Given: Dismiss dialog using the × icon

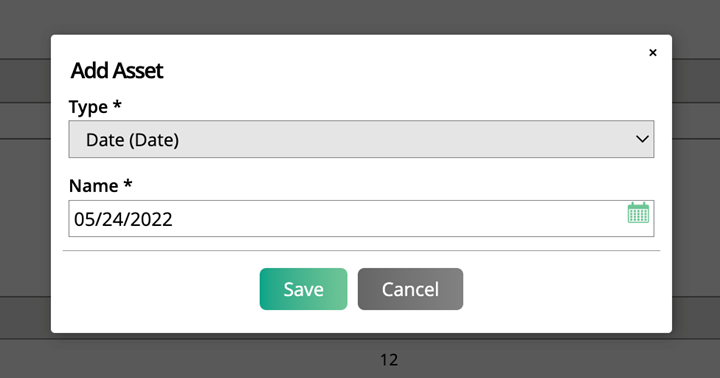Looking at the screenshot, I should click(652, 53).
